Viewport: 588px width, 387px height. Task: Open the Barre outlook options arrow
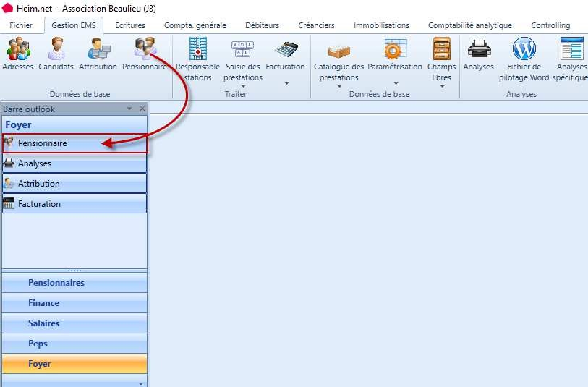[x=129, y=109]
